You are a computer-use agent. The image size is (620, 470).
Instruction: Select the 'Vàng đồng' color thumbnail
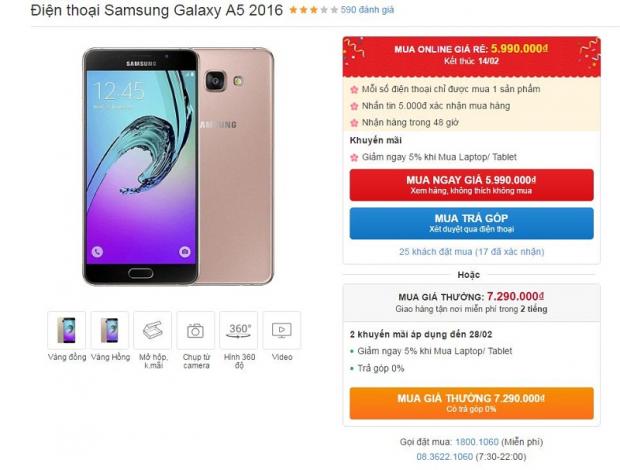[66, 330]
